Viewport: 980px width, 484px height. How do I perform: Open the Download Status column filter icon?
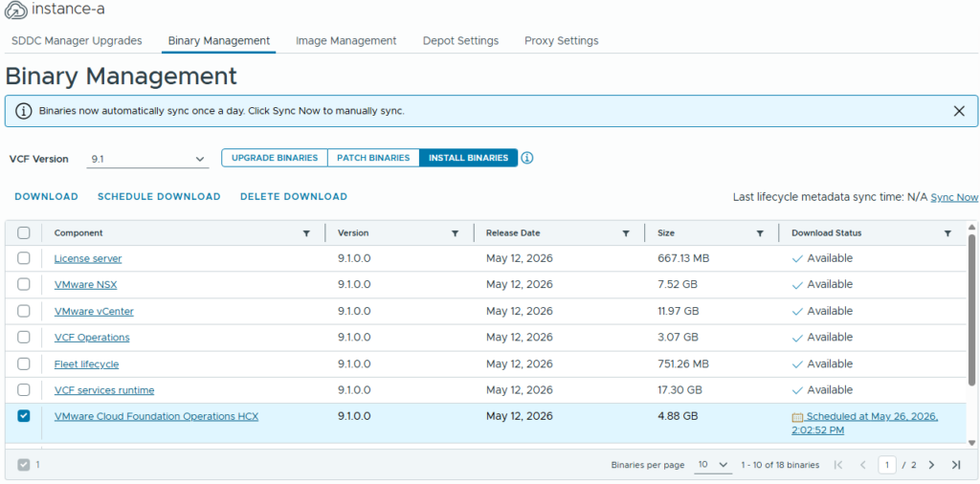947,233
